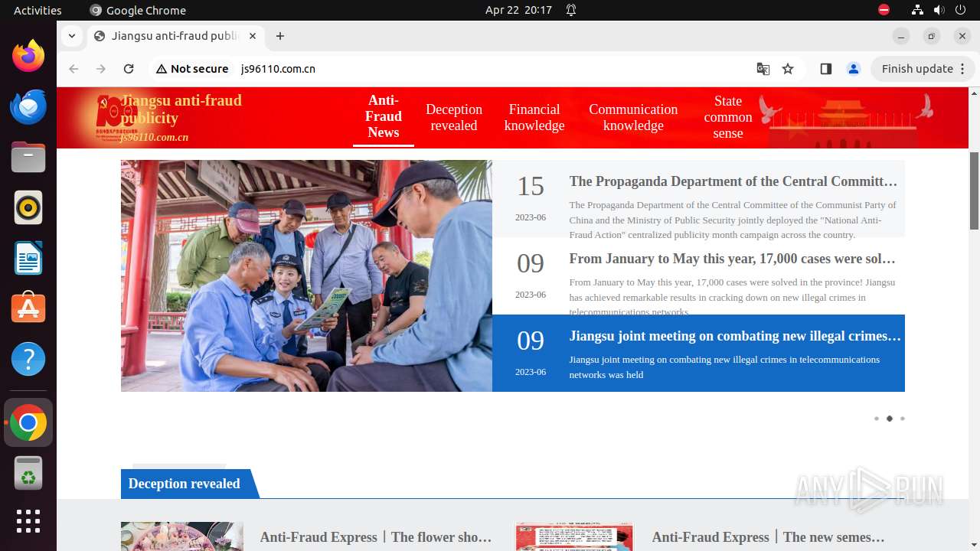Open the Files manager in dock

pos(28,157)
